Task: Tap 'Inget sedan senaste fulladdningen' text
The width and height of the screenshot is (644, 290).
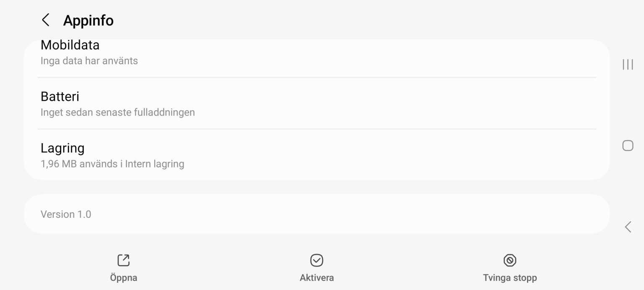Action: pos(118,112)
